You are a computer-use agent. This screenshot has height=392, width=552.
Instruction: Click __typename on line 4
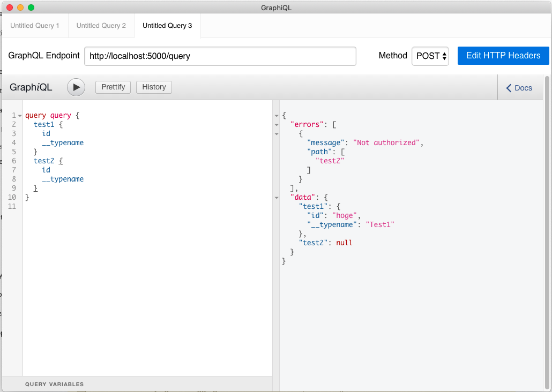coord(63,143)
